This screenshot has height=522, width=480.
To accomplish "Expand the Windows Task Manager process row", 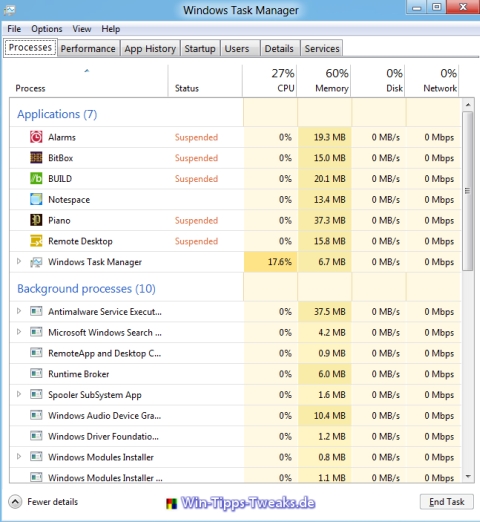I will [x=19, y=261].
